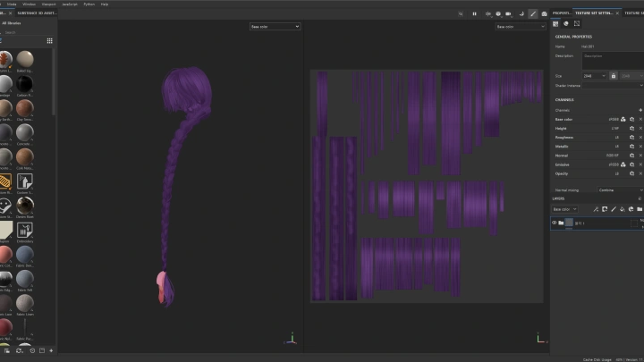This screenshot has height=362, width=644.
Task: Open the format settings for the Height channel
Action: (631, 129)
